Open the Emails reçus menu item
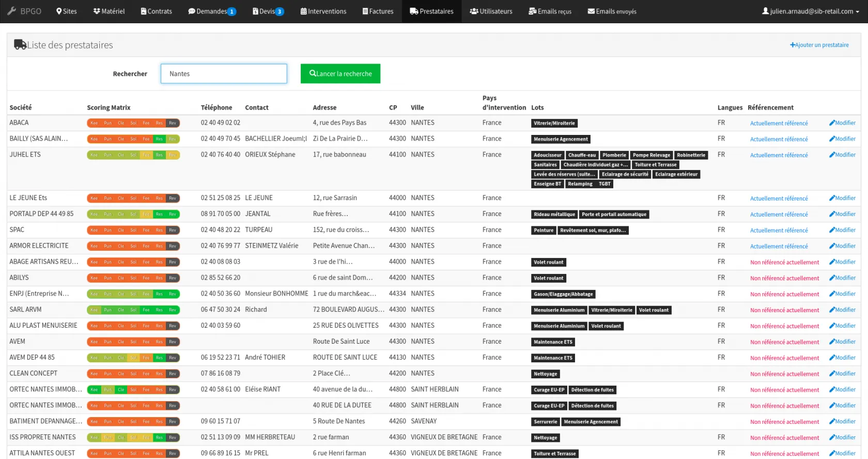This screenshot has width=868, height=459. pos(550,11)
